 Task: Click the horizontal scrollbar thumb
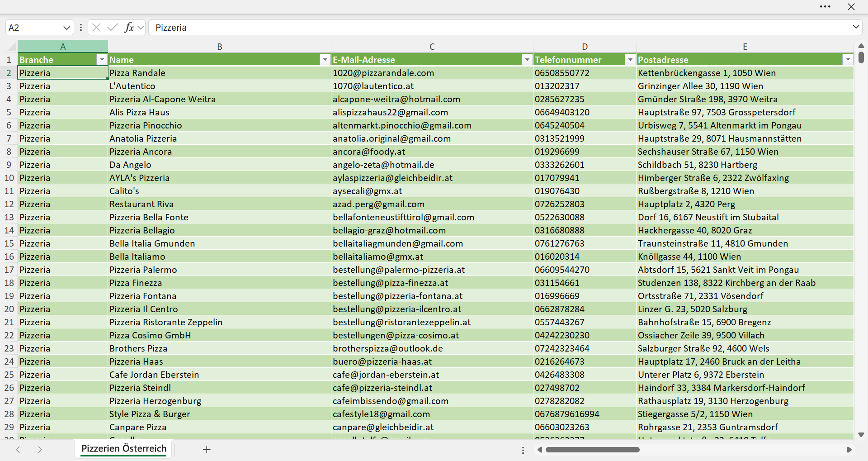(592, 450)
